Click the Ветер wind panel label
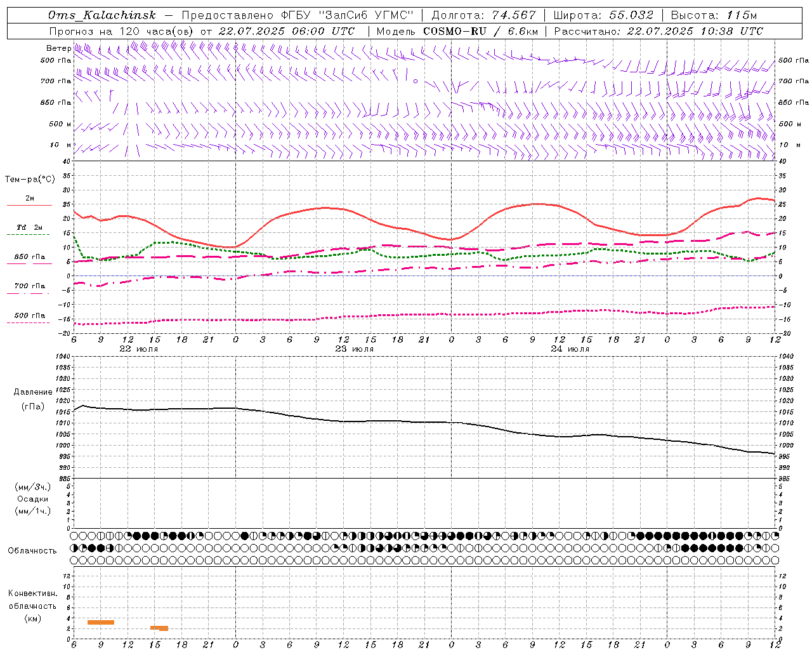Image resolution: width=812 pixels, height=650 pixels. point(58,48)
